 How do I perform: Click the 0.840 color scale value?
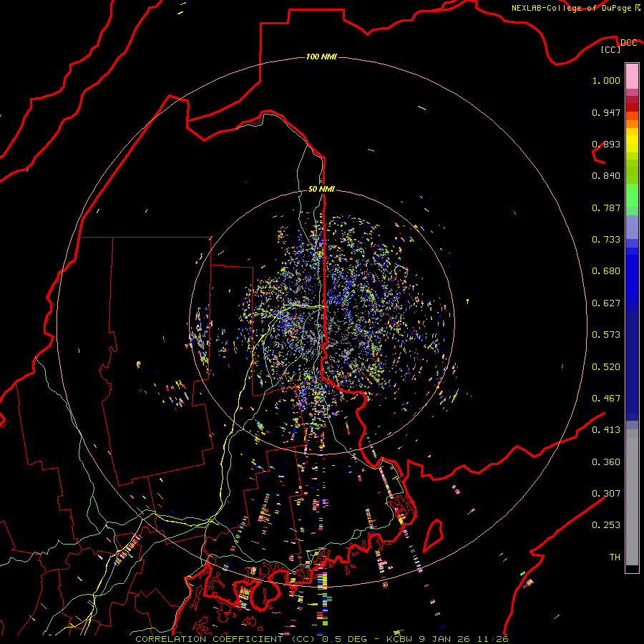point(606,176)
